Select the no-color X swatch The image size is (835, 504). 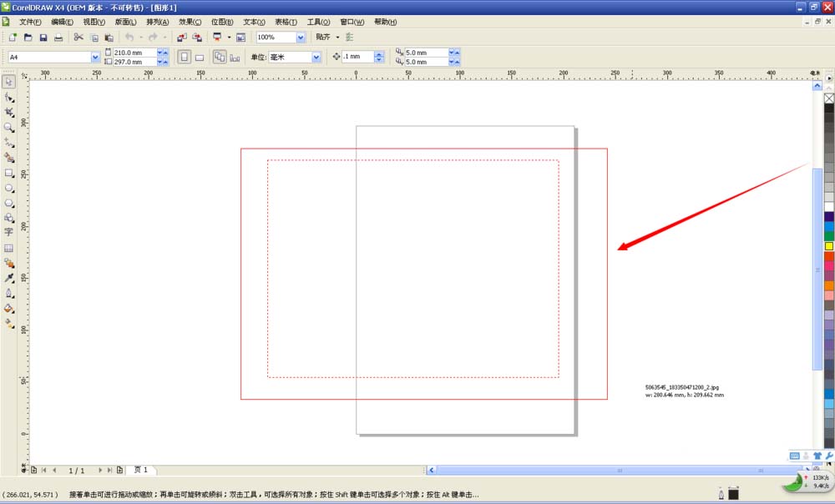pyautogui.click(x=829, y=98)
